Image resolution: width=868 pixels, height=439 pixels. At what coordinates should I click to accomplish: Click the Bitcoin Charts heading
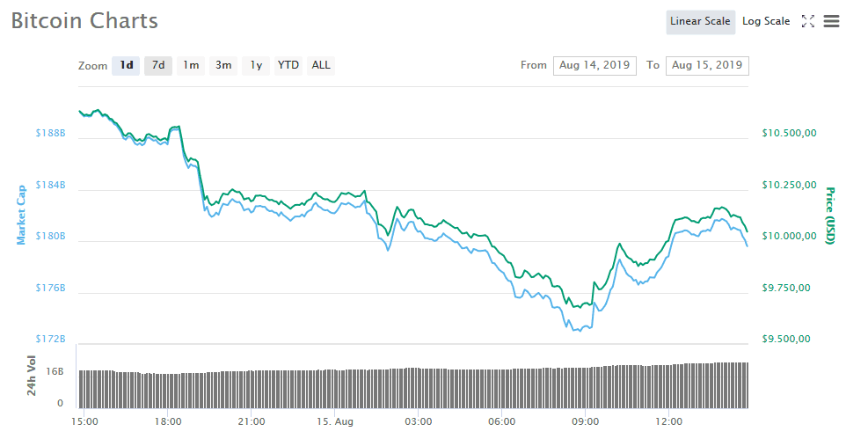(x=84, y=21)
